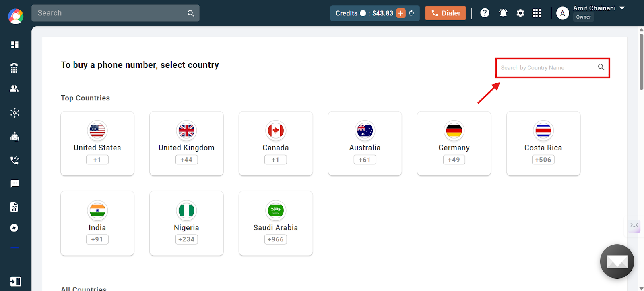This screenshot has width=644, height=291.
Task: Select the Canada country card
Action: coord(276,143)
